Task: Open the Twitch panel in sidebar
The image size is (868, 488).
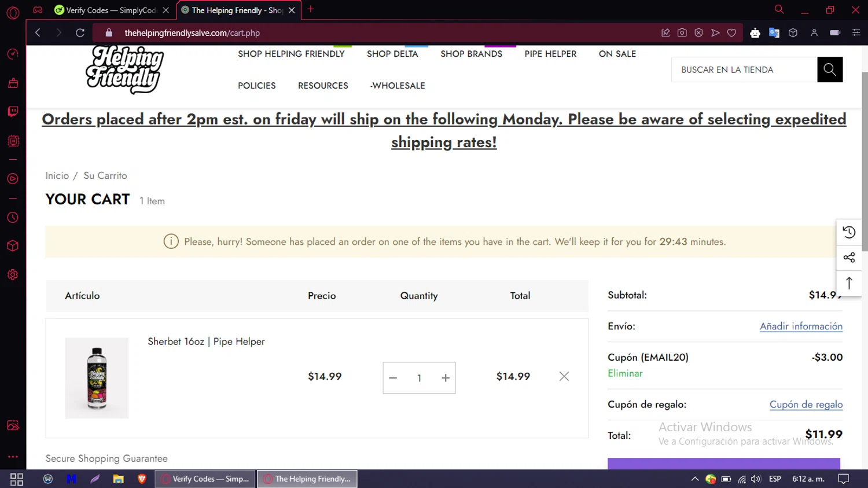Action: pyautogui.click(x=13, y=111)
